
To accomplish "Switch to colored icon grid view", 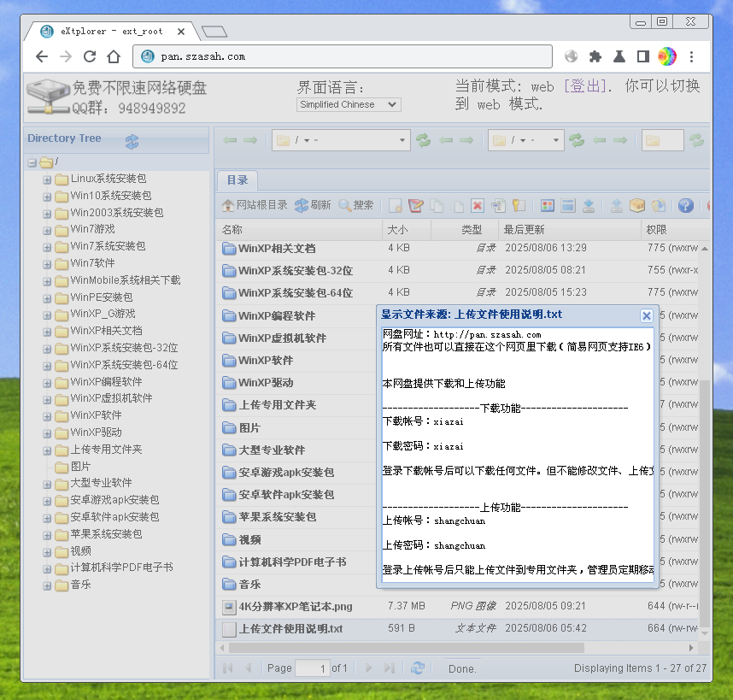I will (x=548, y=205).
